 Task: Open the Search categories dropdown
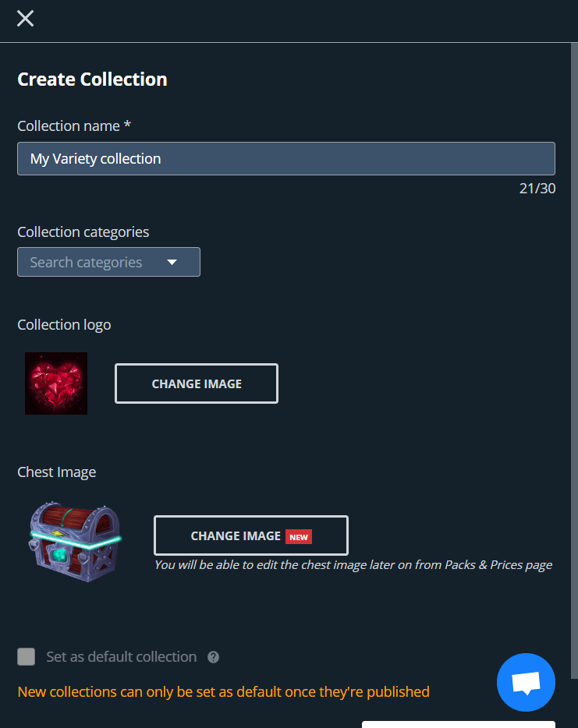coord(108,262)
